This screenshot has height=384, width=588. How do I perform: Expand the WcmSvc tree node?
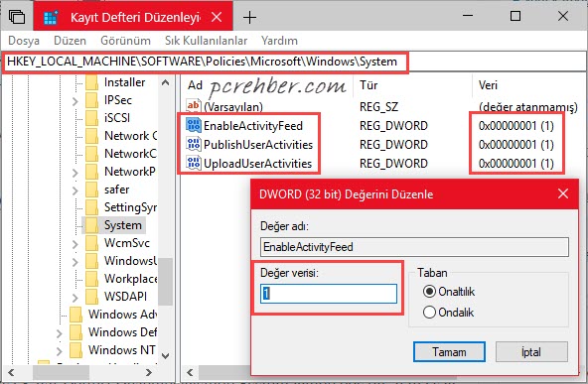point(75,244)
